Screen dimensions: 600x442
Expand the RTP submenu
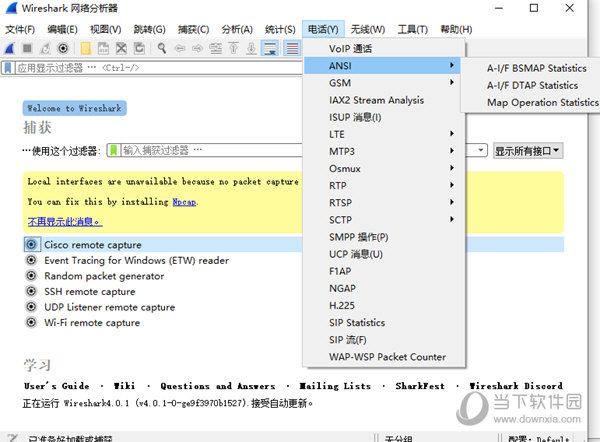[x=384, y=185]
